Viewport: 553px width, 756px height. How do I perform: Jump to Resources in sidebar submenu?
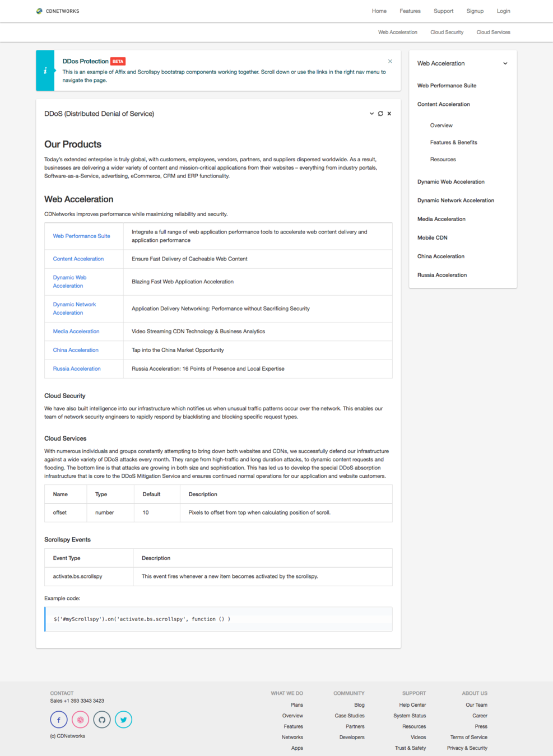pyautogui.click(x=443, y=160)
